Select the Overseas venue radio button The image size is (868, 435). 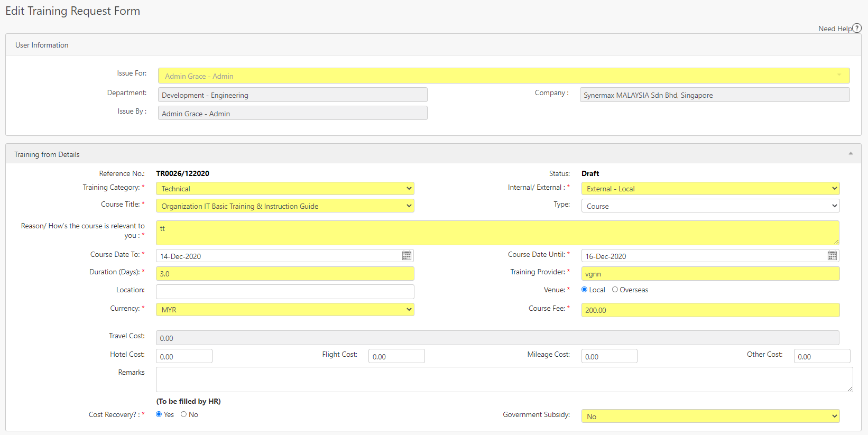tap(615, 289)
